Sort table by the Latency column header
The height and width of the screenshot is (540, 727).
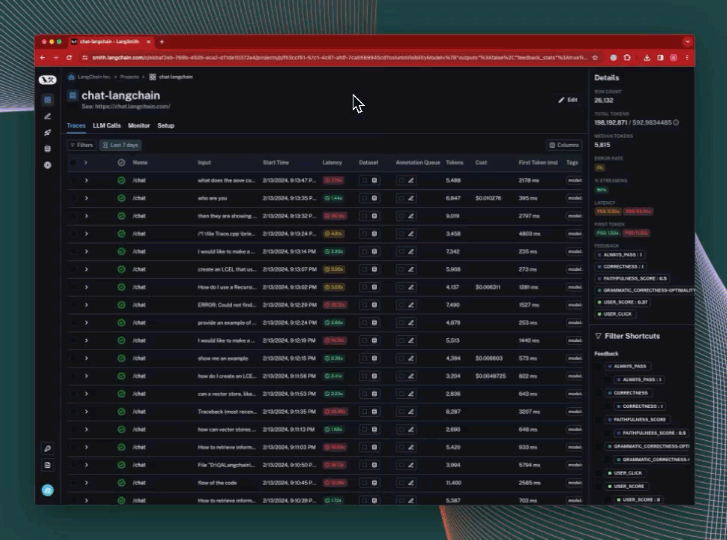[332, 163]
